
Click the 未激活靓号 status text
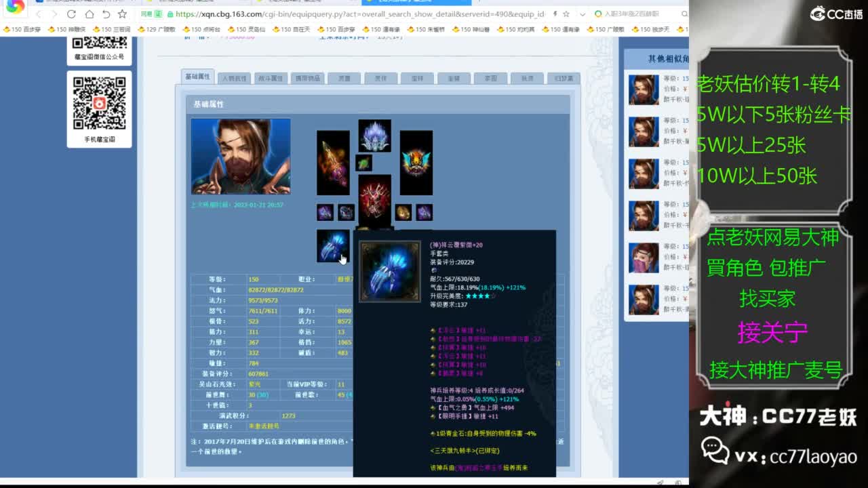[264, 426]
